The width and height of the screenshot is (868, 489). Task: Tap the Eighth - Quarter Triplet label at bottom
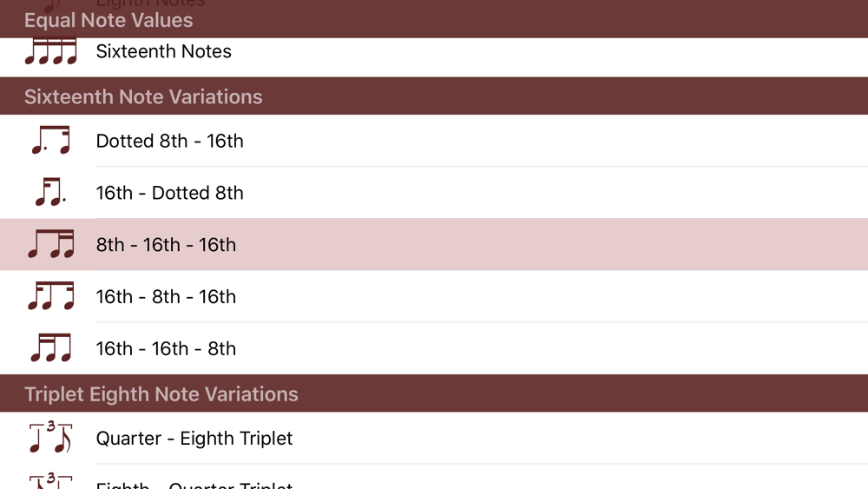tap(194, 485)
